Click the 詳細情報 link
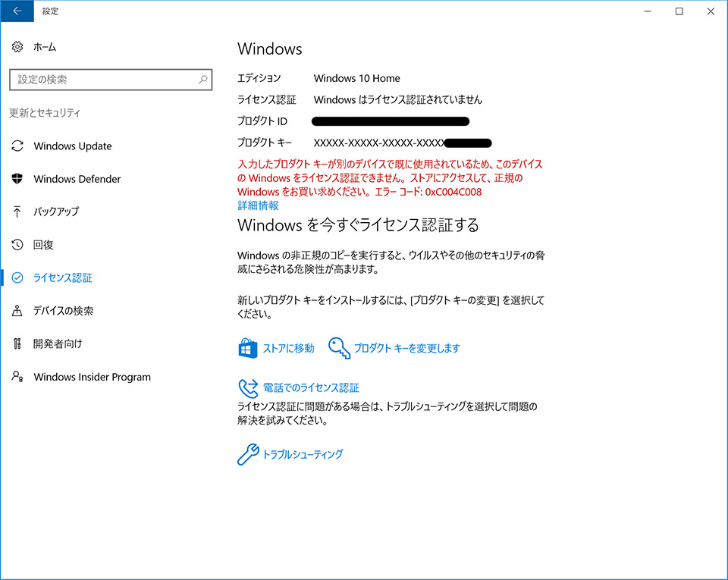 [x=258, y=205]
